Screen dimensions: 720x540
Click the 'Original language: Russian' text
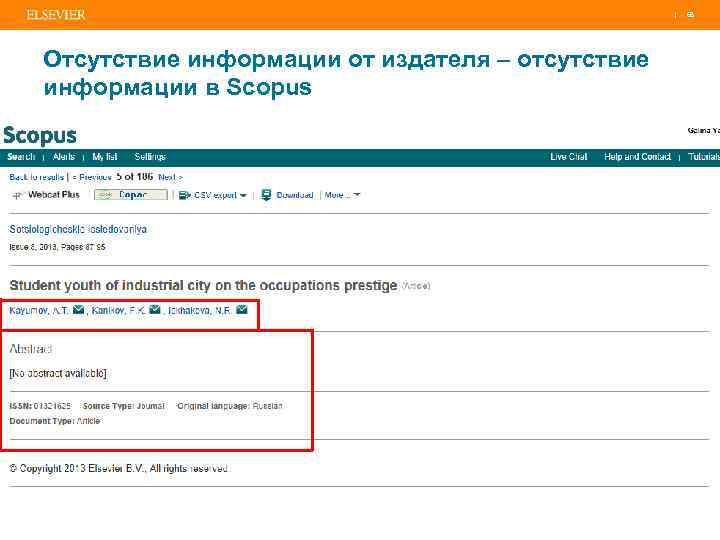(x=230, y=406)
